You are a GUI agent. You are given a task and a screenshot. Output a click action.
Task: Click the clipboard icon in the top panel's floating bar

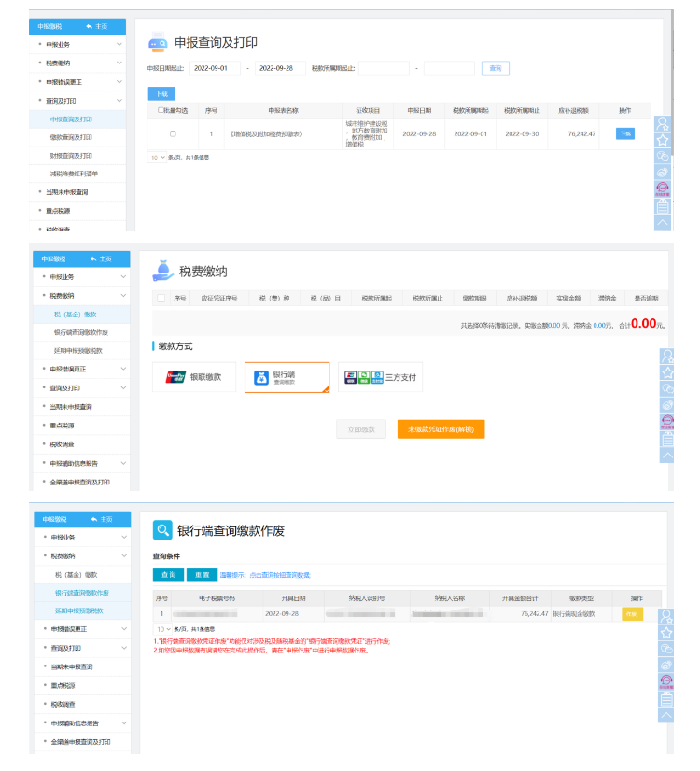(663, 206)
